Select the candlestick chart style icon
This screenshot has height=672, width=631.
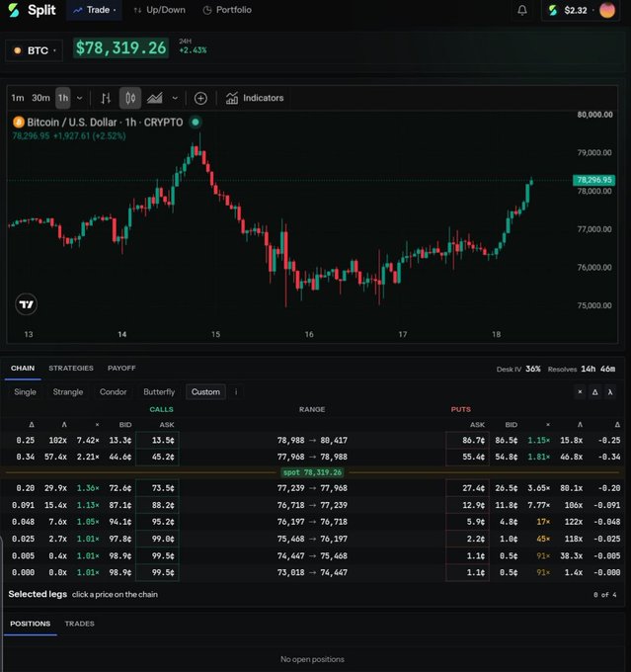pyautogui.click(x=130, y=98)
